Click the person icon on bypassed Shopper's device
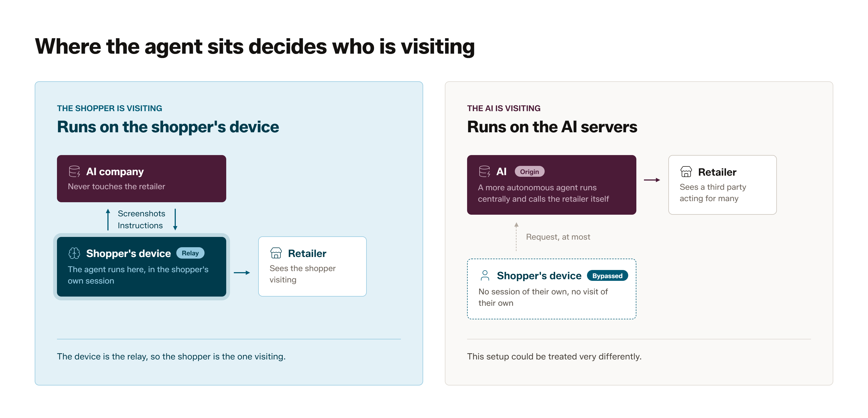This screenshot has height=418, width=868. click(x=484, y=275)
